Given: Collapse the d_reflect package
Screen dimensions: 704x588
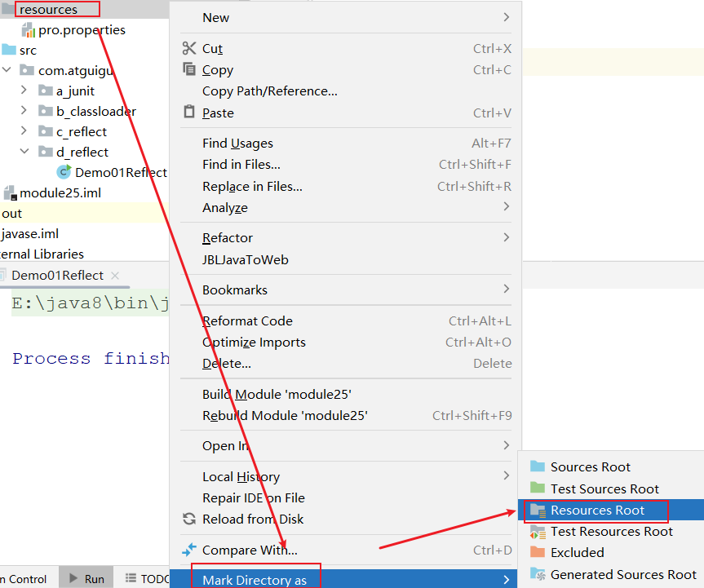Looking at the screenshot, I should point(24,152).
